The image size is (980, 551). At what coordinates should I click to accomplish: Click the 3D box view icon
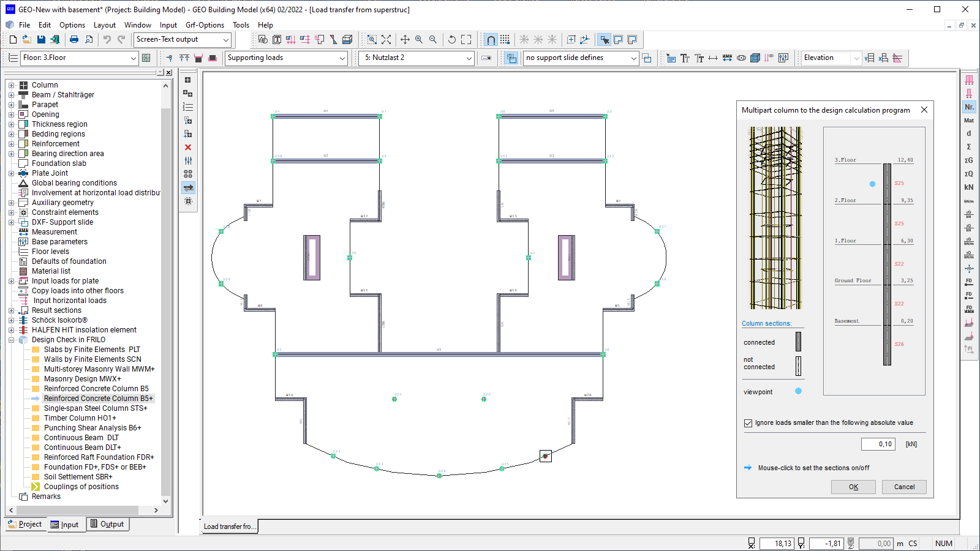347,39
